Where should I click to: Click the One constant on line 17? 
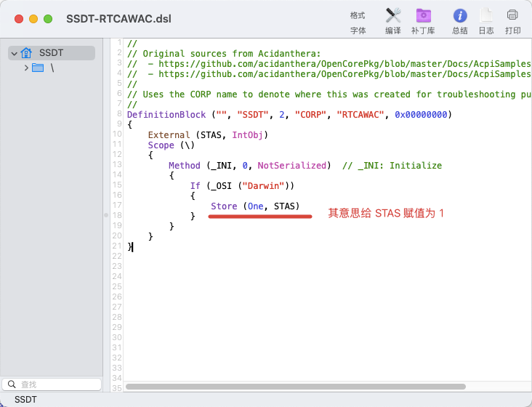click(x=256, y=206)
